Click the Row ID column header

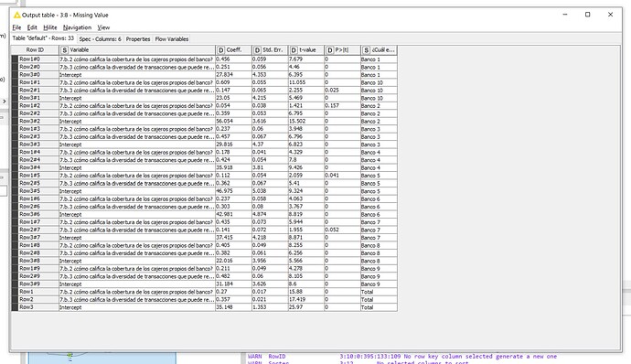pyautogui.click(x=35, y=50)
